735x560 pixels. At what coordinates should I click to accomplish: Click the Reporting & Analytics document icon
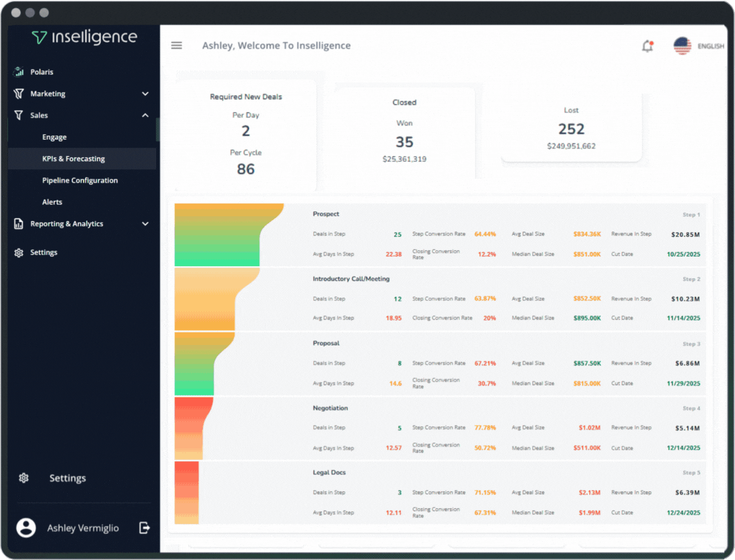19,224
